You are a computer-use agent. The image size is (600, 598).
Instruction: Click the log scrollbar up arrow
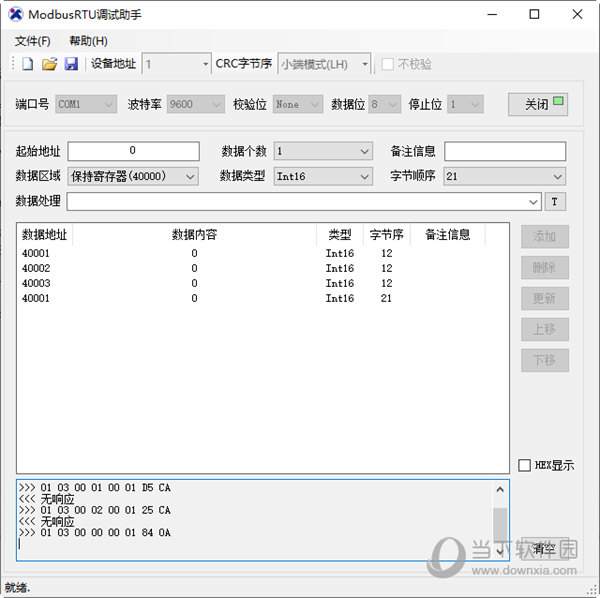pos(500,489)
